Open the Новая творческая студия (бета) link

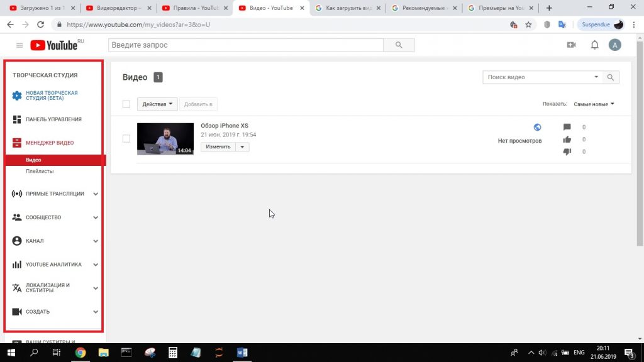pos(52,96)
